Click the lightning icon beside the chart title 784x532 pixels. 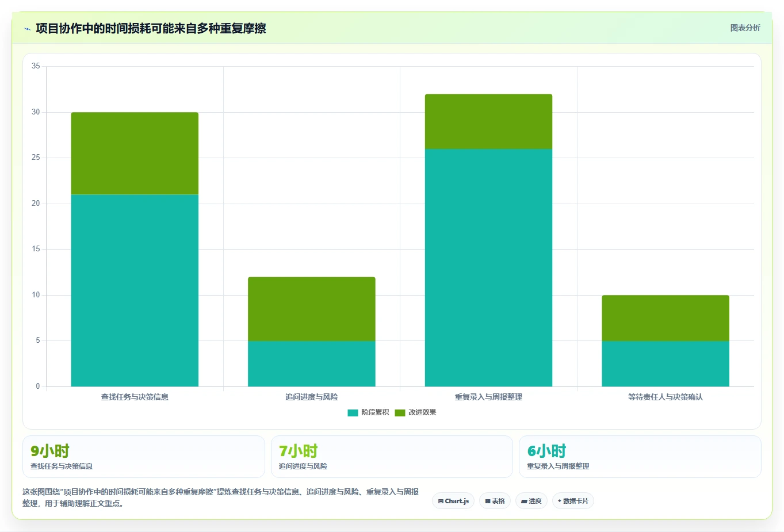coord(27,29)
